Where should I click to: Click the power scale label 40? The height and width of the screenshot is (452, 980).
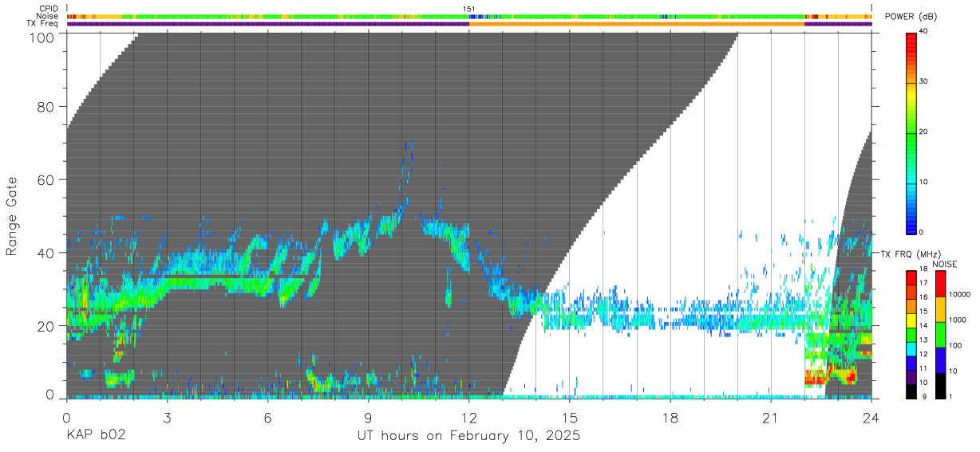tap(924, 31)
